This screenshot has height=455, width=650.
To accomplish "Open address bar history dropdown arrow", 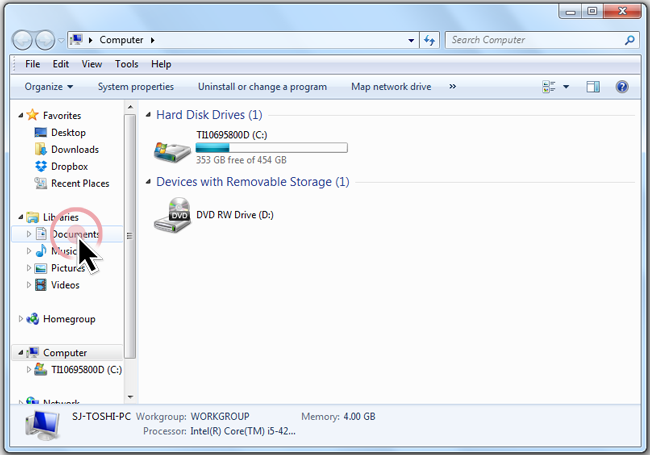I will pyautogui.click(x=411, y=41).
